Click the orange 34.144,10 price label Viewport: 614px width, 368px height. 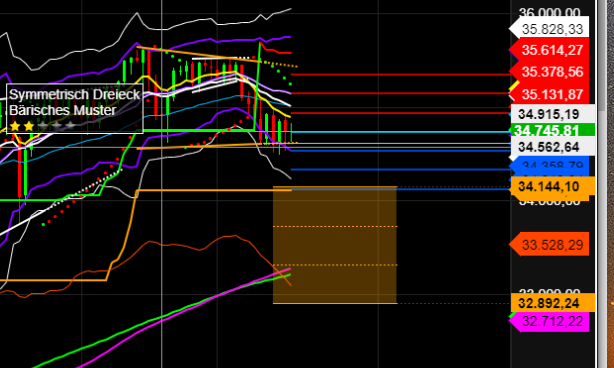pyautogui.click(x=553, y=186)
